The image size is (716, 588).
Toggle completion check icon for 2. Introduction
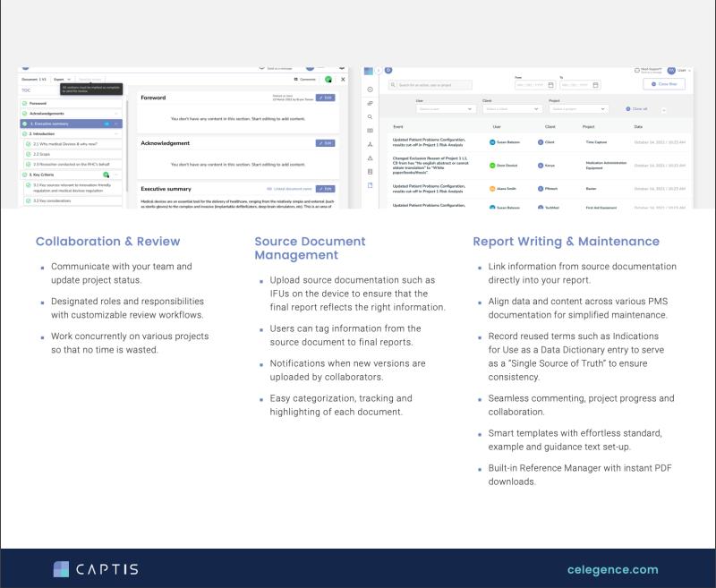pos(25,133)
